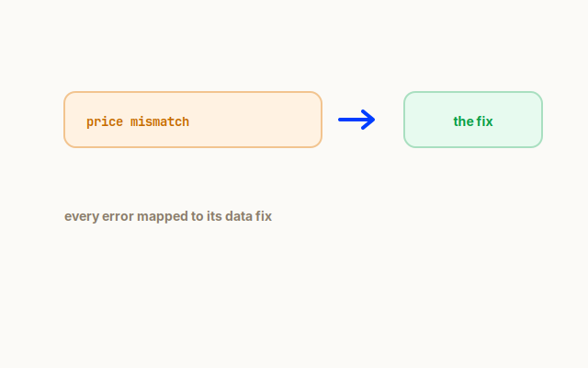Click the tail end of the blue arrow
588x368 pixels.
pyautogui.click(x=341, y=120)
